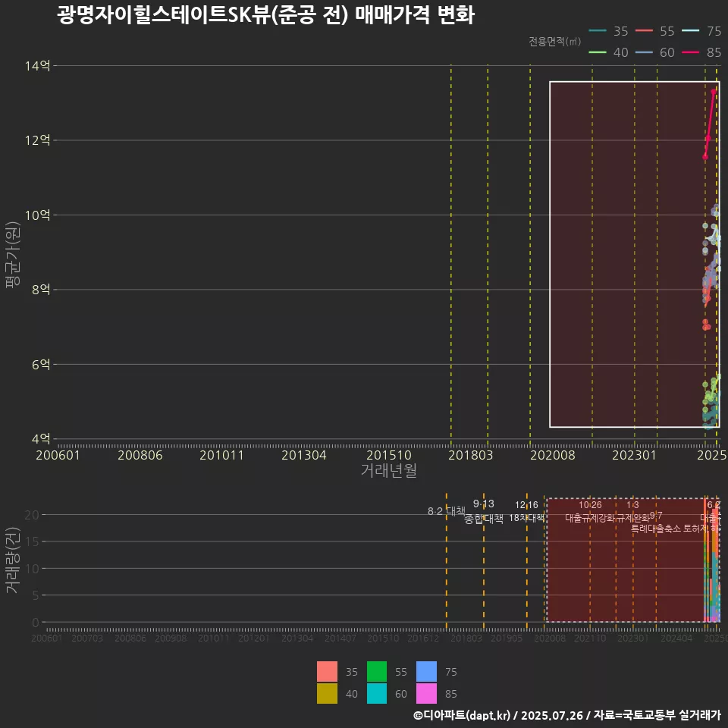
Task: Click the 평균가(원) vertical axis title
Action: point(13,255)
